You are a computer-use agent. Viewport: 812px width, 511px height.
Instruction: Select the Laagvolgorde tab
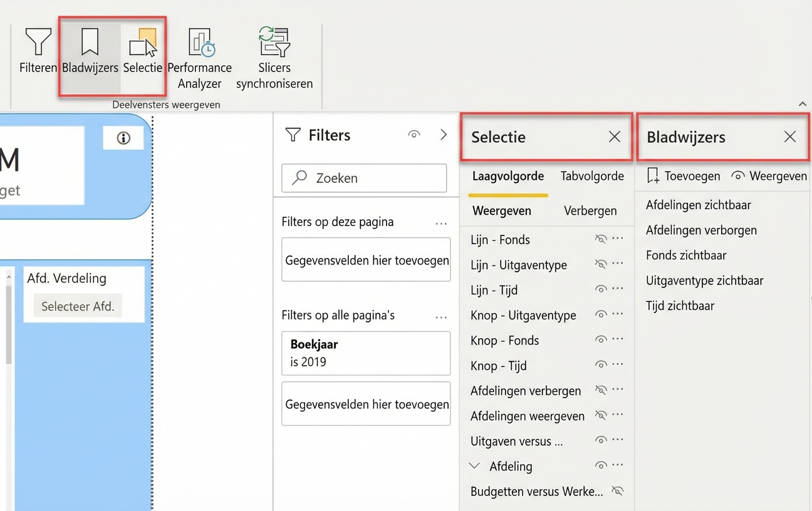tap(508, 177)
